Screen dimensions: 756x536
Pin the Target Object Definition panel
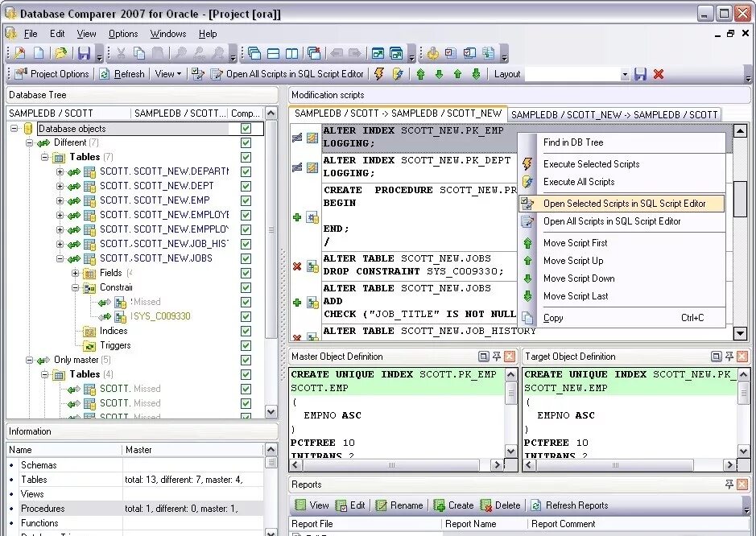point(729,357)
